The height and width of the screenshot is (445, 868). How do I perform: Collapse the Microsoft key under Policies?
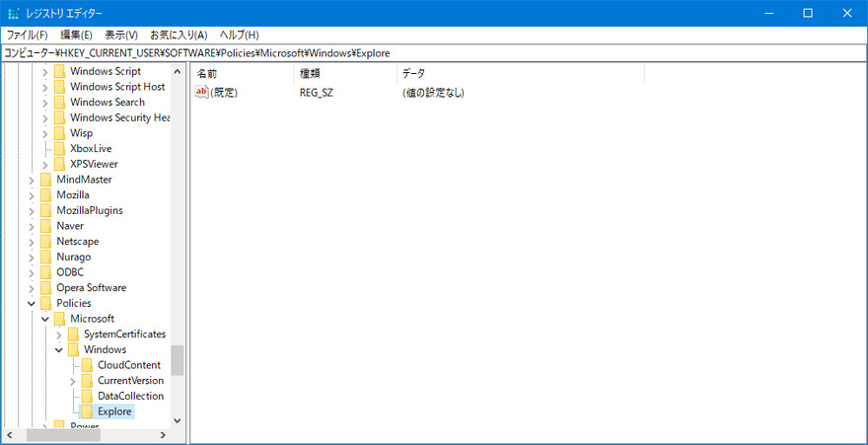(x=46, y=320)
